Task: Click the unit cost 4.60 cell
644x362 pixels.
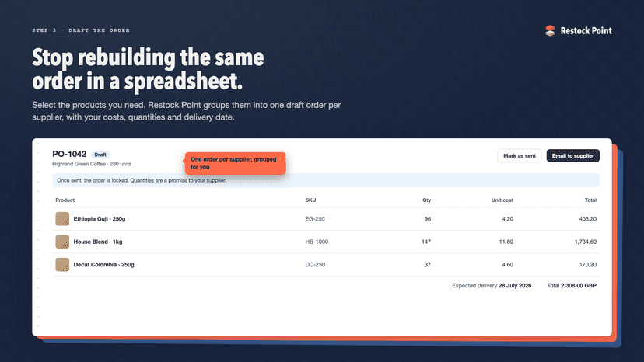Action: click(507, 265)
